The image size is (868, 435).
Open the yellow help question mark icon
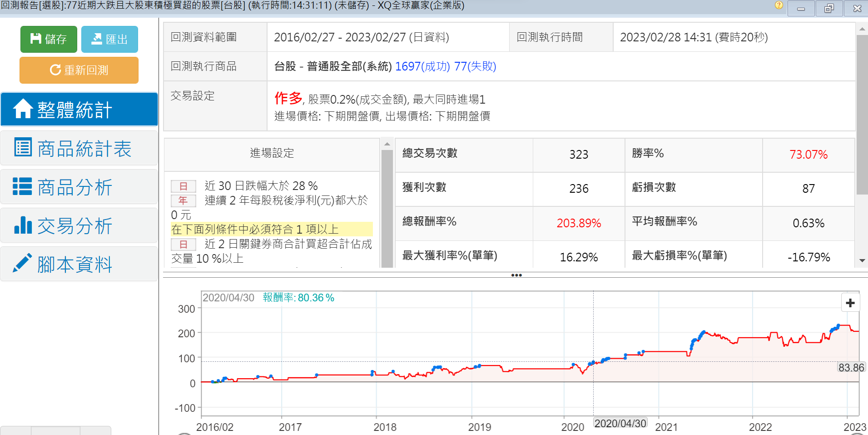779,5
